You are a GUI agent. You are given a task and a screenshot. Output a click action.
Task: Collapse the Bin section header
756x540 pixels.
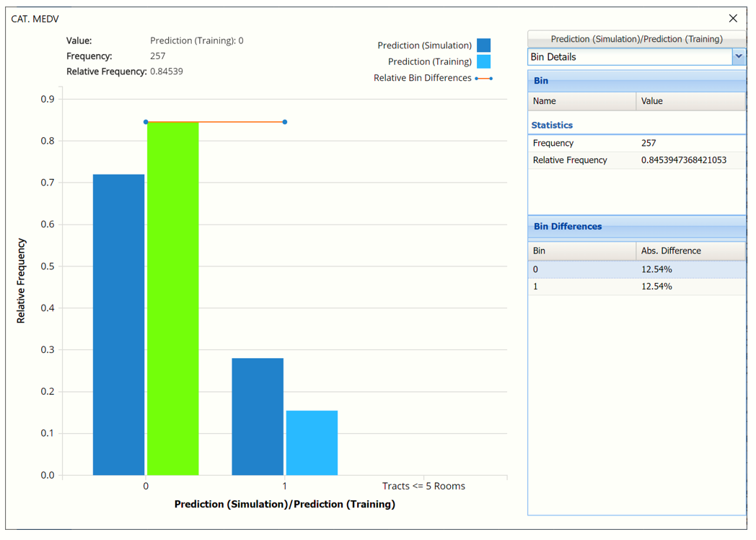pos(636,81)
